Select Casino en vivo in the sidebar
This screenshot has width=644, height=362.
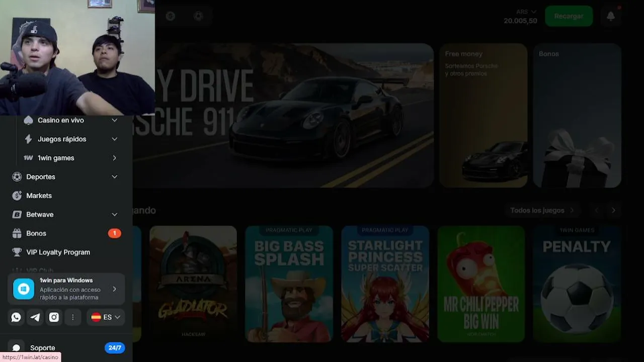pyautogui.click(x=61, y=120)
